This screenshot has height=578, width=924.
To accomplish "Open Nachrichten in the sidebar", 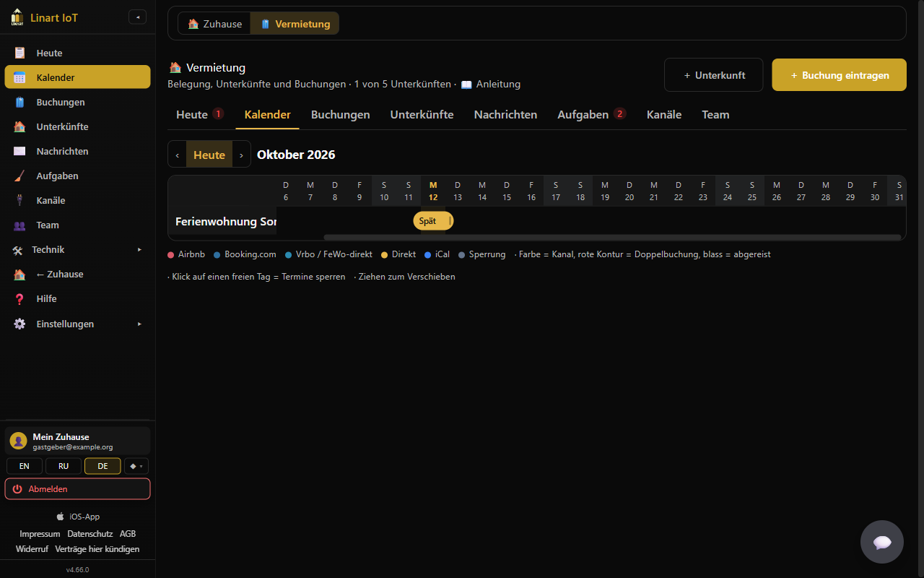I will (77, 151).
